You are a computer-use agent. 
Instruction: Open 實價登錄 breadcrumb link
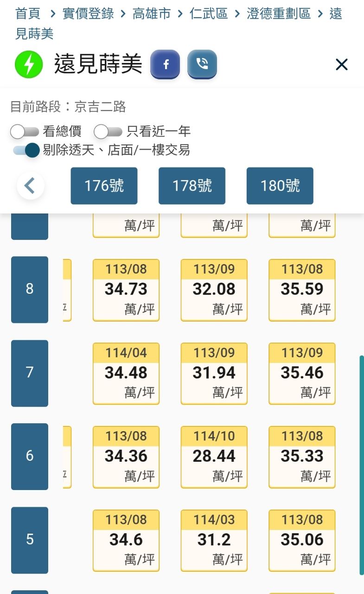pyautogui.click(x=88, y=13)
